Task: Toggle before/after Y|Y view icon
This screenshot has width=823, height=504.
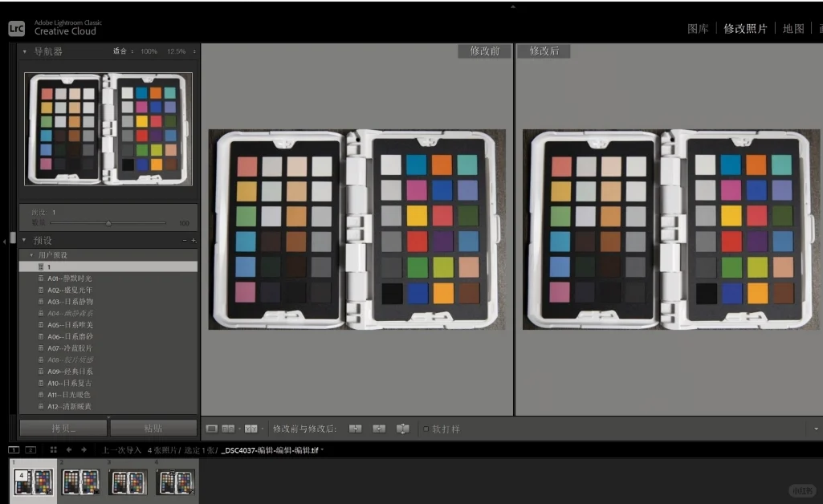Action: [251, 429]
